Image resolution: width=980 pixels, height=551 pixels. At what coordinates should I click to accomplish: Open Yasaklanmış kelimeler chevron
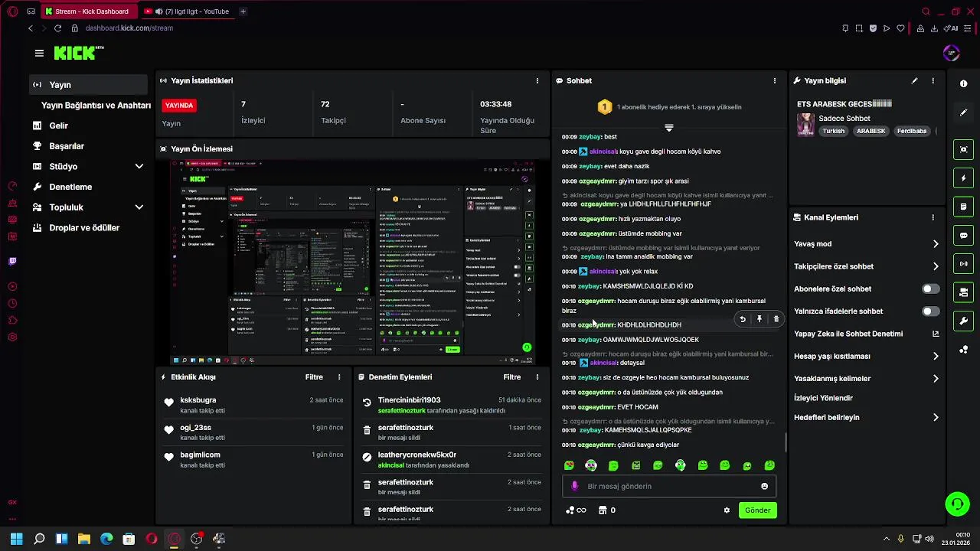click(935, 378)
